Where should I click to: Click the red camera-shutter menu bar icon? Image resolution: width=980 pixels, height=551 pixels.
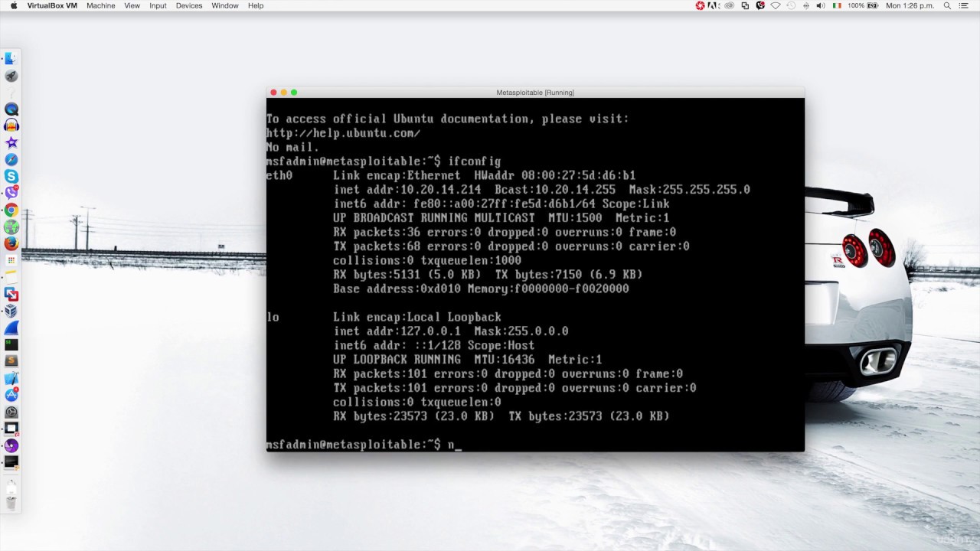click(700, 5)
